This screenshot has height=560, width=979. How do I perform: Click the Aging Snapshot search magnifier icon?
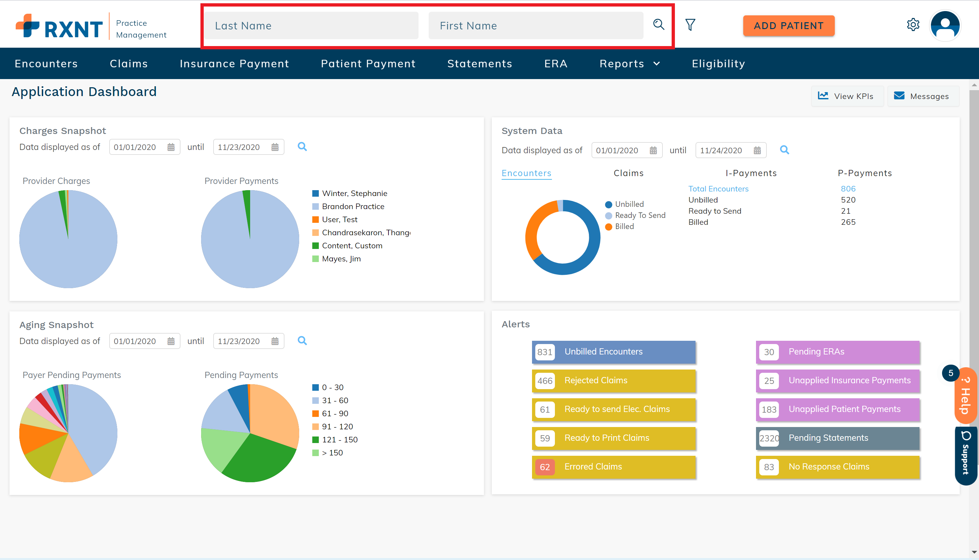click(302, 340)
